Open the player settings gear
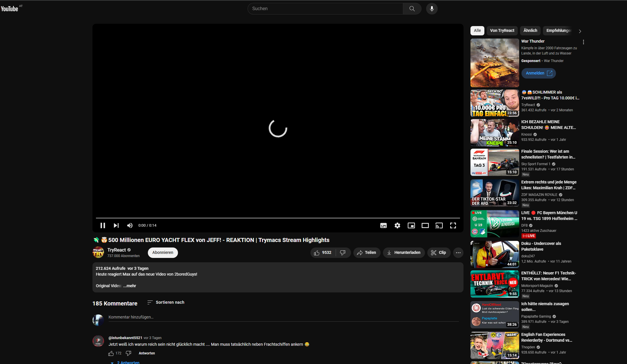 pyautogui.click(x=397, y=225)
